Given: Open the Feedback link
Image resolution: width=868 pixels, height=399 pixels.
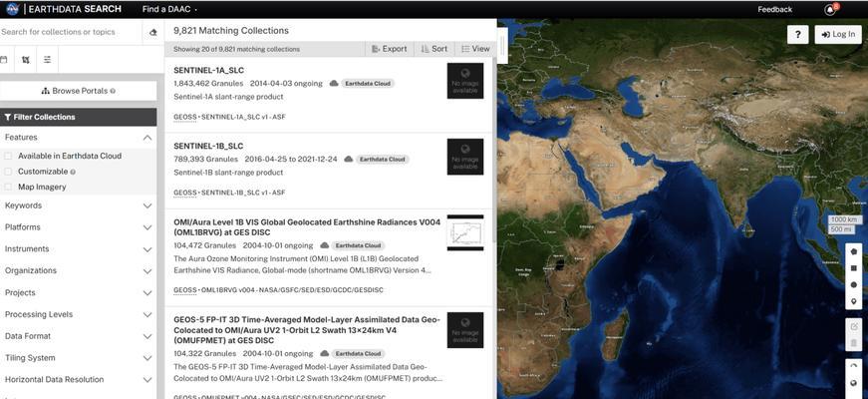Looking at the screenshot, I should 774,9.
